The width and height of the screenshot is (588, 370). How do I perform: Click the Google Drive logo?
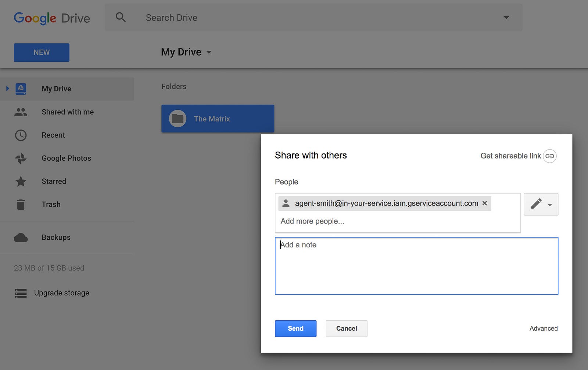[x=52, y=18]
